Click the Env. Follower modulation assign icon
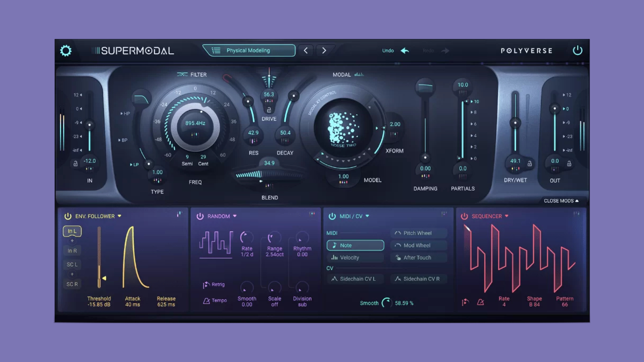Image resolution: width=644 pixels, height=362 pixels. 179,214
